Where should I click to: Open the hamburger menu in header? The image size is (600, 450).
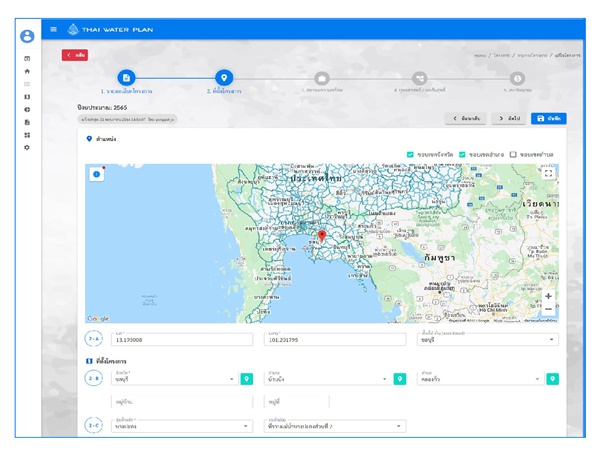(54, 29)
